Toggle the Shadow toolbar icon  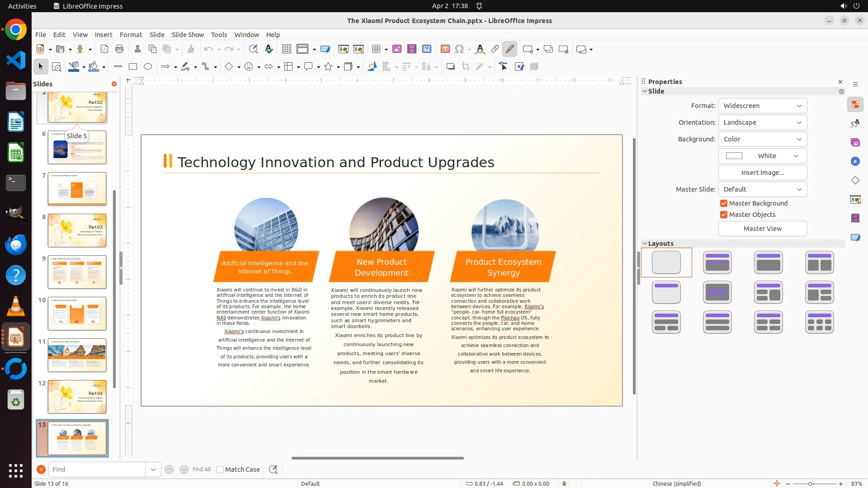click(x=450, y=67)
